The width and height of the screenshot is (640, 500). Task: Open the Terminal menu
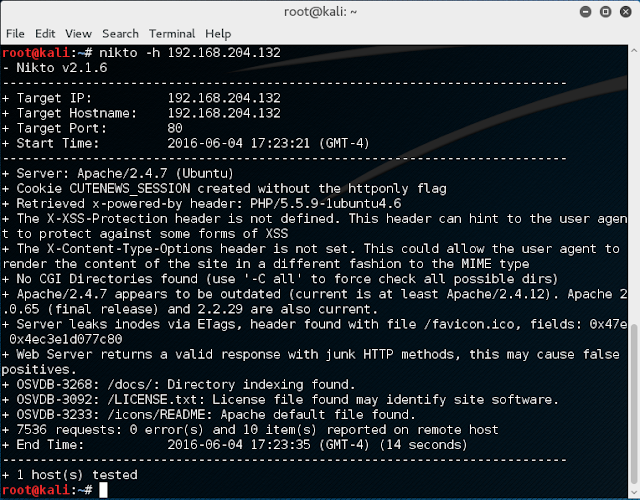(x=172, y=33)
